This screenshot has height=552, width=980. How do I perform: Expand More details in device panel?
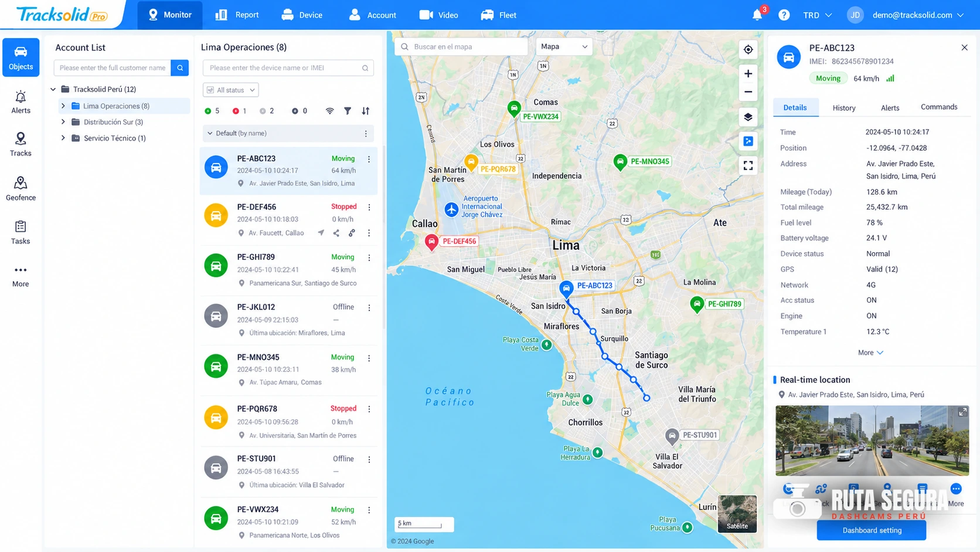pyautogui.click(x=870, y=353)
